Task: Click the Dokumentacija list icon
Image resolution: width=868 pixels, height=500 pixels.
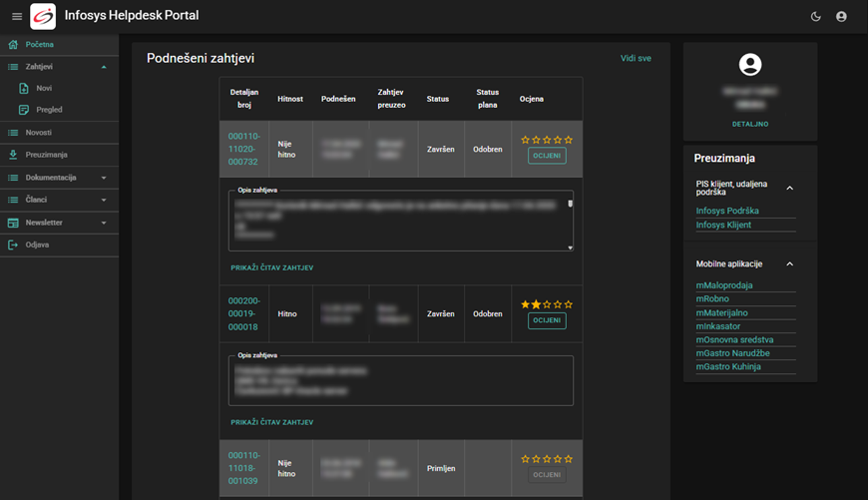Action: pos(13,178)
